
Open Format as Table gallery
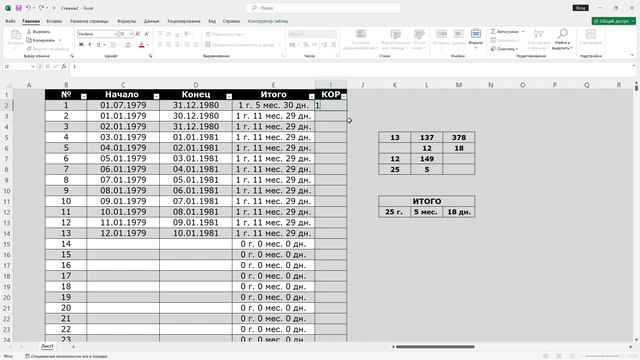point(395,39)
